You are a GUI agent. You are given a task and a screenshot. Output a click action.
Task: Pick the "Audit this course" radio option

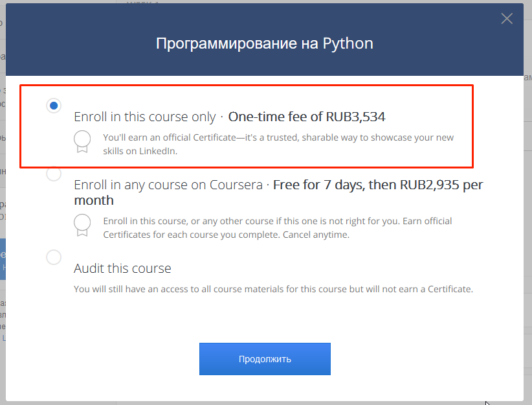click(54, 257)
